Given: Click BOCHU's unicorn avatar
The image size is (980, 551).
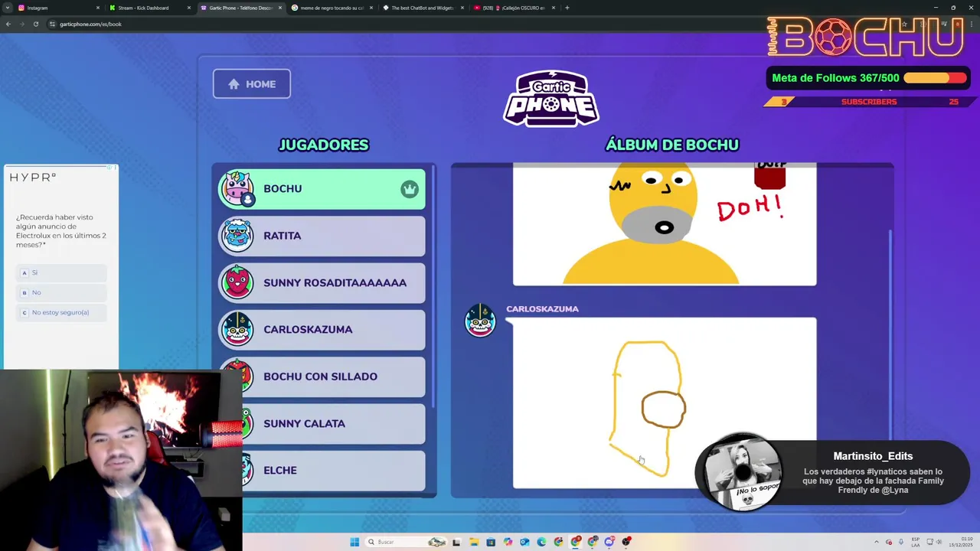Looking at the screenshot, I should pos(237,189).
